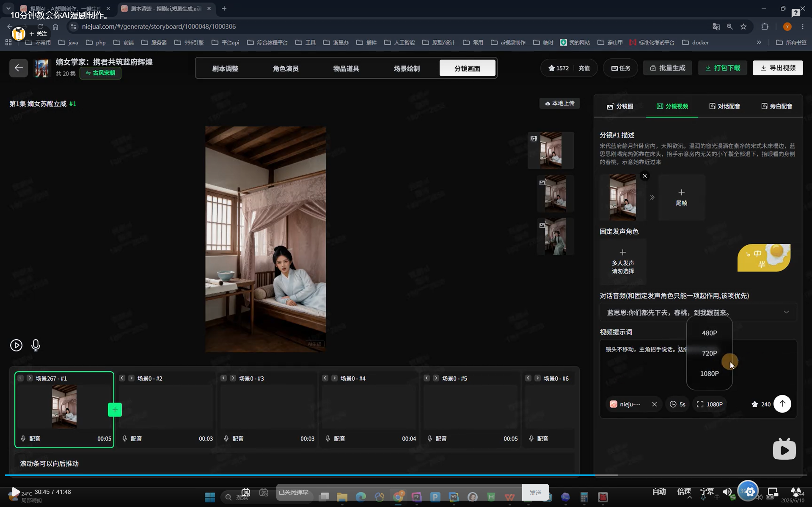This screenshot has height=507, width=812.
Task: Add a new shot with green plus button
Action: (x=115, y=410)
